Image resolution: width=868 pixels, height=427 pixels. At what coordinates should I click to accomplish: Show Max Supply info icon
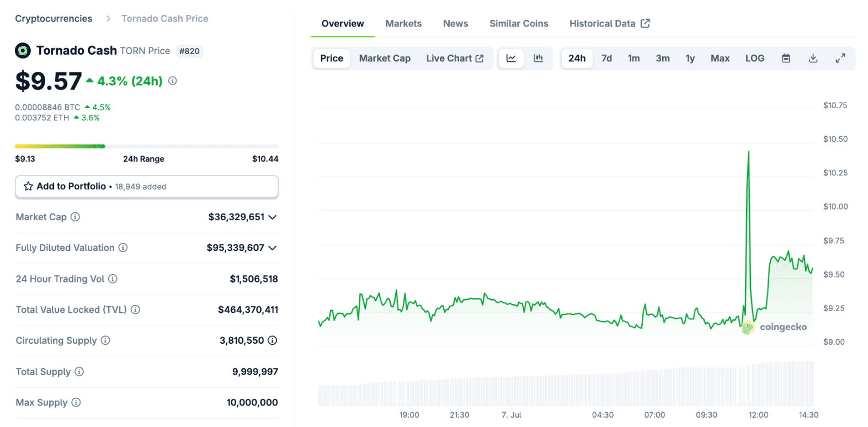pos(76,402)
